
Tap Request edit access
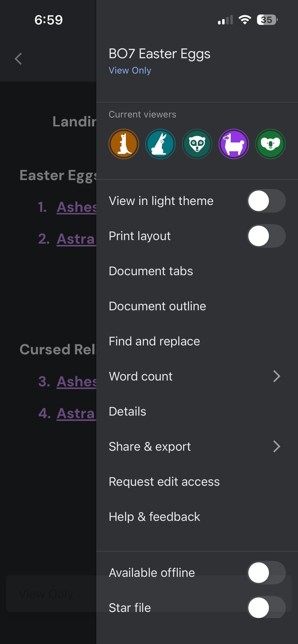point(164,482)
